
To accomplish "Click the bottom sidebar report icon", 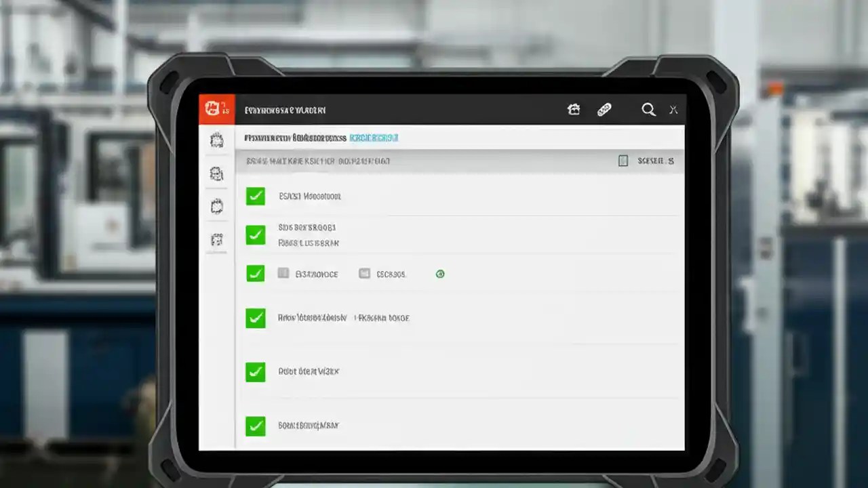I will 217,239.
